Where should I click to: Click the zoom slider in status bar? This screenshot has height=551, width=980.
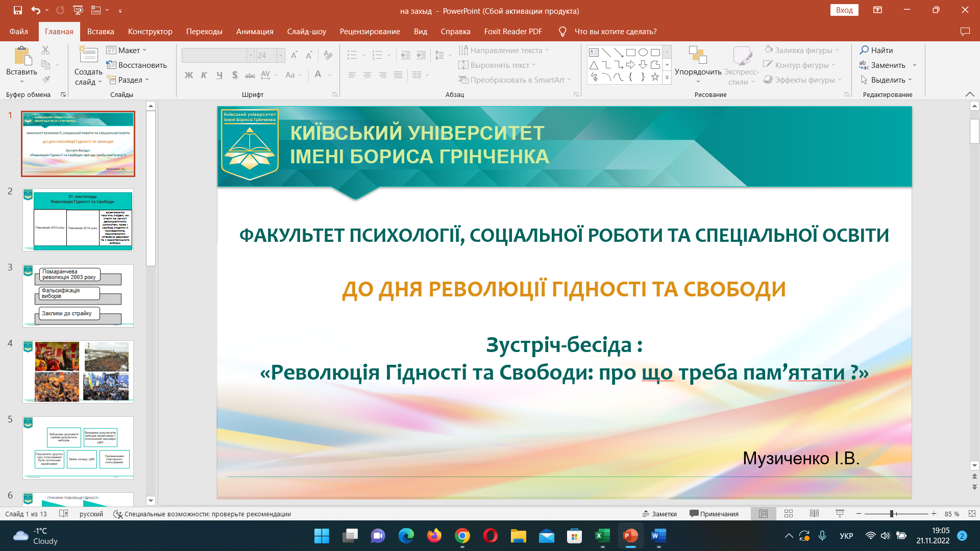click(892, 514)
